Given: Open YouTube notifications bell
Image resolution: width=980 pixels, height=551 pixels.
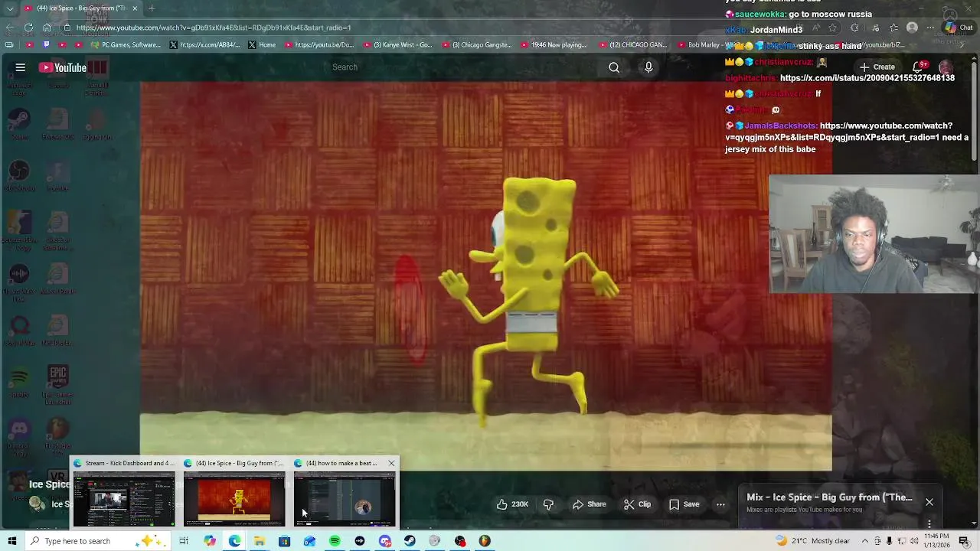Looking at the screenshot, I should point(919,67).
